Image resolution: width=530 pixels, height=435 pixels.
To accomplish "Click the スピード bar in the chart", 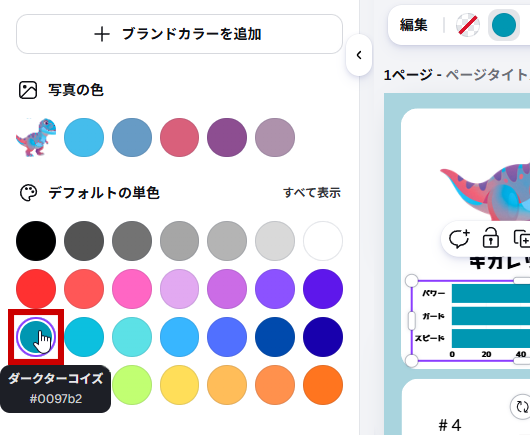I will tap(491, 338).
